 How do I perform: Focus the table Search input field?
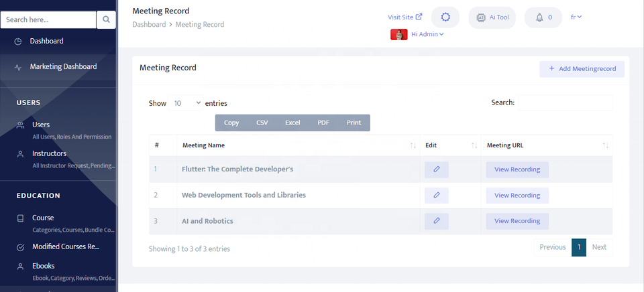point(565,102)
